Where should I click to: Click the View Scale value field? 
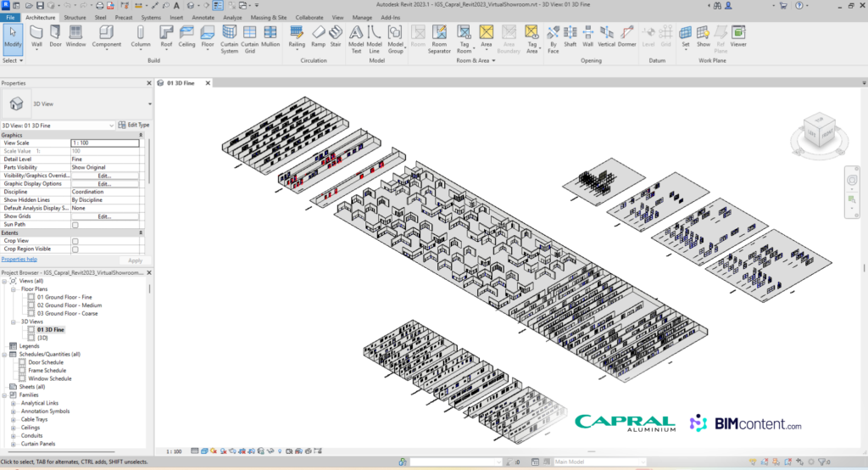[x=104, y=143]
